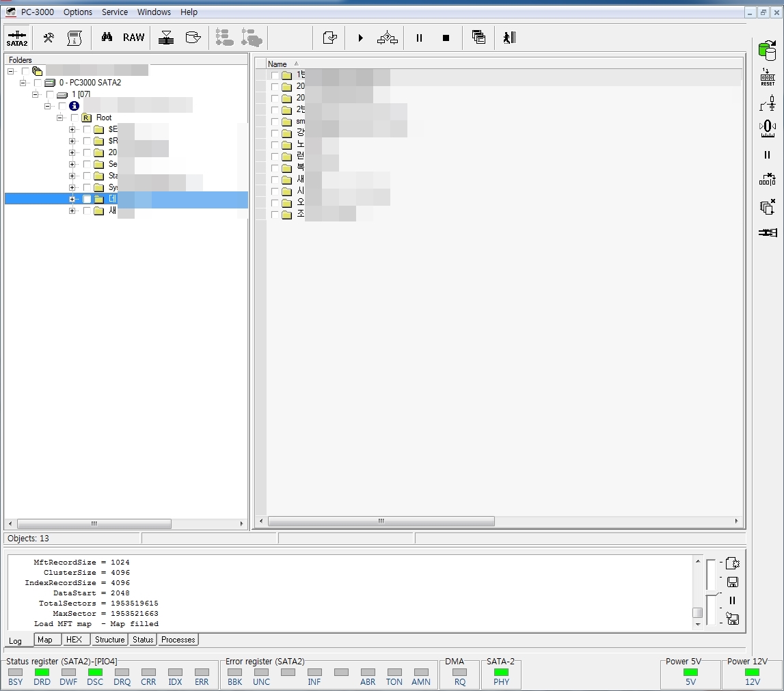Click the log settings gear icon
Viewport: 784px width, 691px height.
pos(733,563)
